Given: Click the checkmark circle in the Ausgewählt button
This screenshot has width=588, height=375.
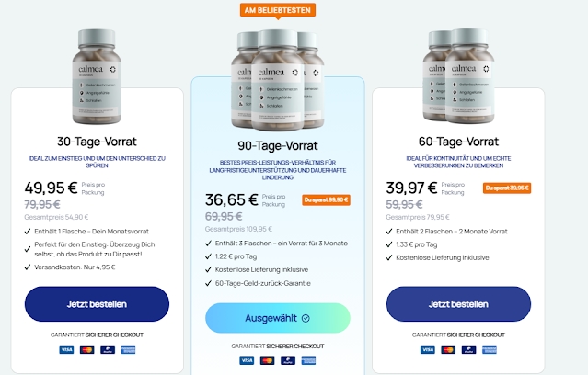Looking at the screenshot, I should (x=306, y=318).
